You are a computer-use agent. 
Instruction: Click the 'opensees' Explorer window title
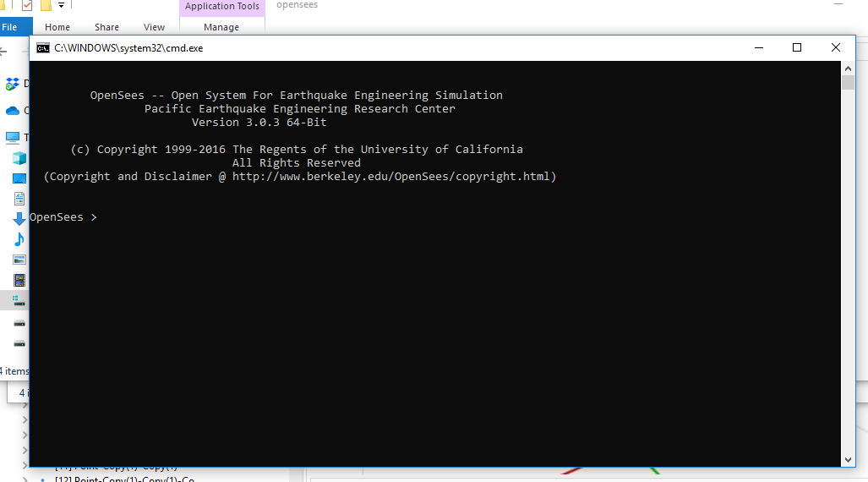298,5
